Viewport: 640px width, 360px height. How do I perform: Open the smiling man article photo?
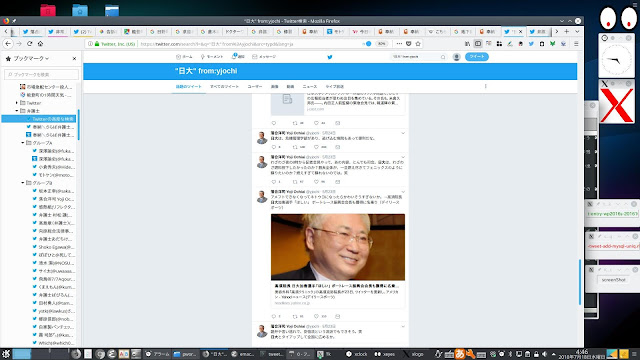(x=338, y=247)
